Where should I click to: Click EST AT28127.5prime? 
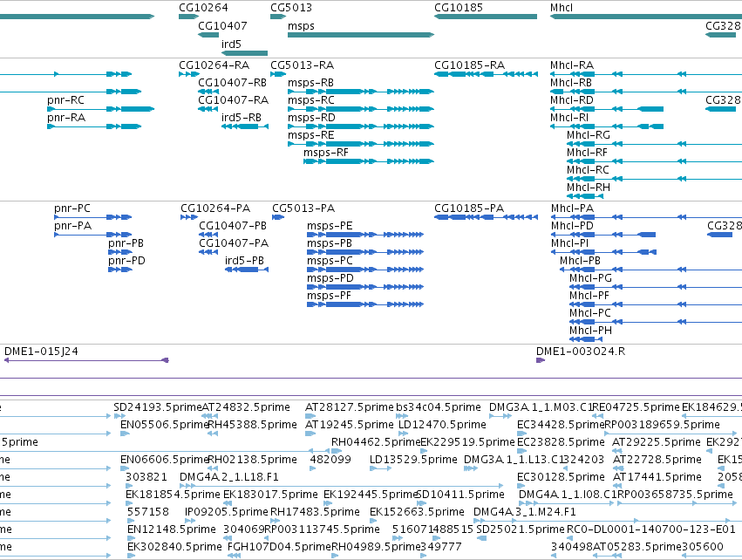pos(350,407)
